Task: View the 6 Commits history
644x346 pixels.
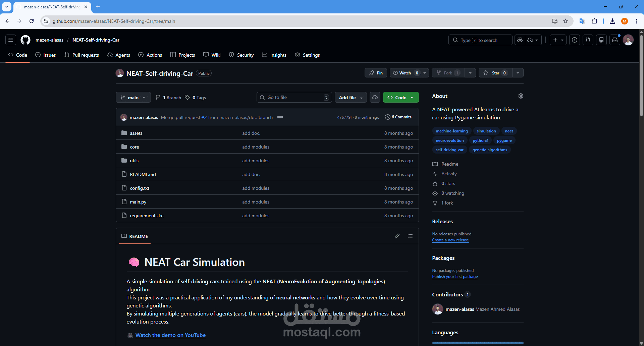Action: coord(398,117)
